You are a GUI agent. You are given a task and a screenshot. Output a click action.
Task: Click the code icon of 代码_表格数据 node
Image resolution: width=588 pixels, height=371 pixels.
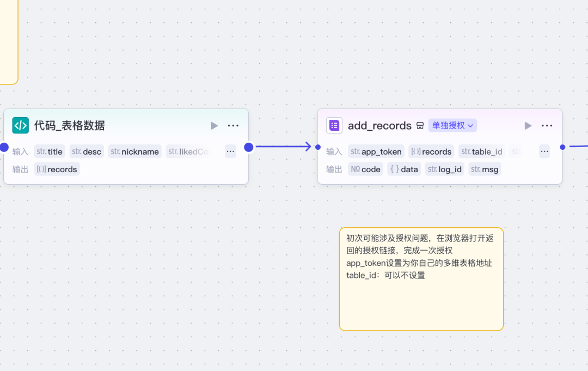coord(20,125)
